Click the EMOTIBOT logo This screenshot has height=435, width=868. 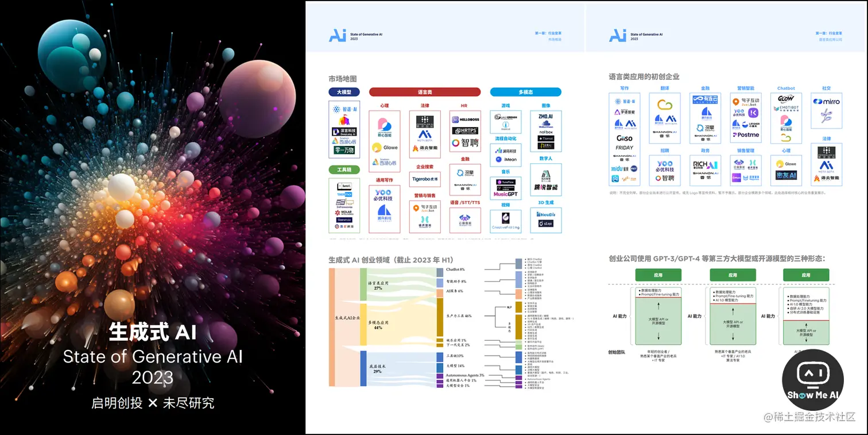(786, 109)
